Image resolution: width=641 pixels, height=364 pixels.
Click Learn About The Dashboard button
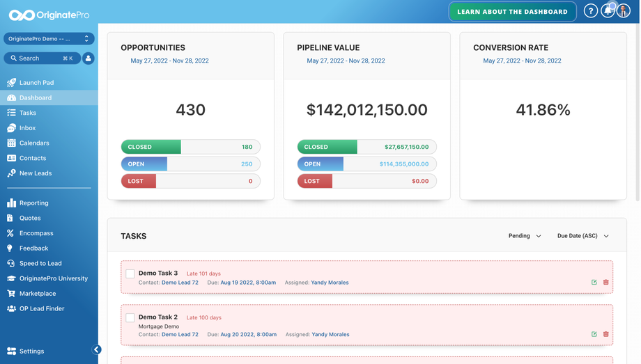(x=512, y=12)
